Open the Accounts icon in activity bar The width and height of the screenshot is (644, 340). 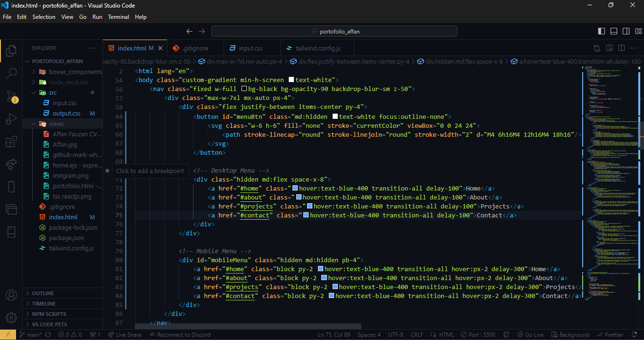(11, 296)
